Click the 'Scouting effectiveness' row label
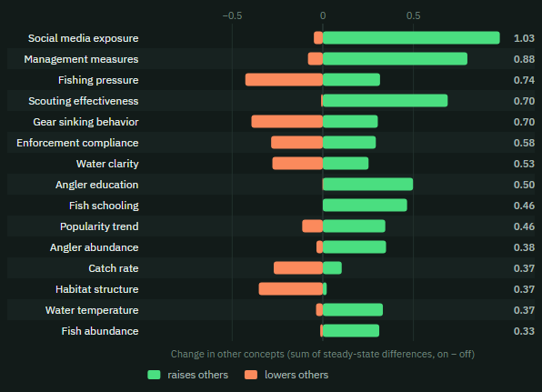The width and height of the screenshot is (542, 392). (x=84, y=101)
